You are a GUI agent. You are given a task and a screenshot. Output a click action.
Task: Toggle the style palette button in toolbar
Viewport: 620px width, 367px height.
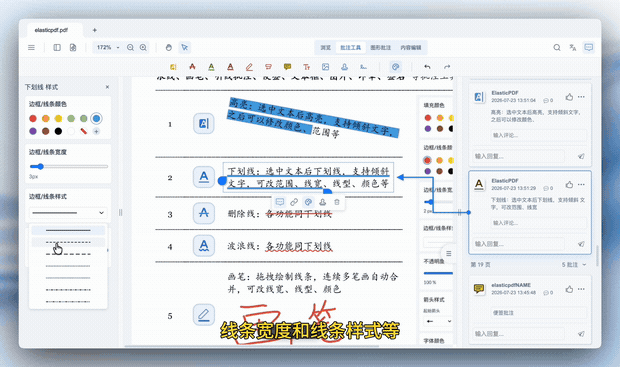395,67
